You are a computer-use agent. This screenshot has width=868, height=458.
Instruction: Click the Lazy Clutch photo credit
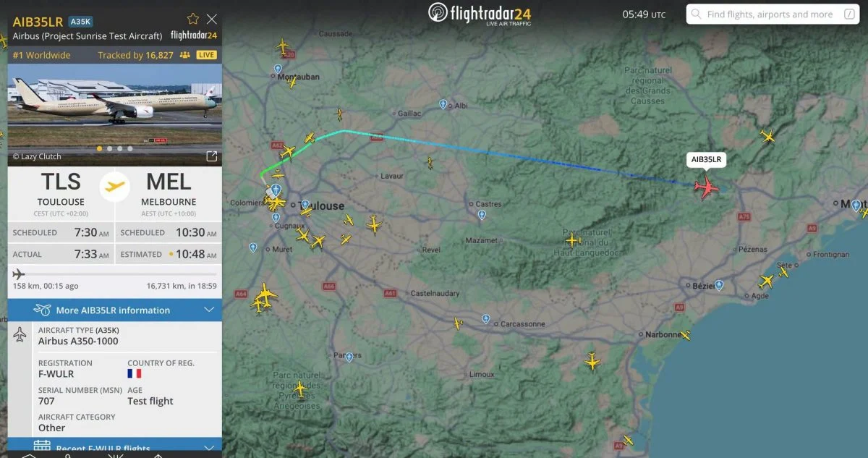point(37,156)
